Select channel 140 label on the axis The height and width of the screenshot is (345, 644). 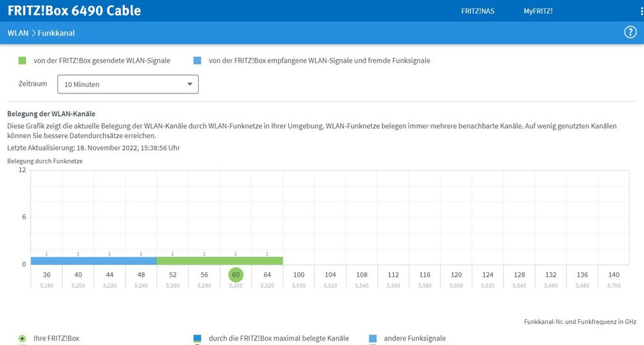tap(614, 275)
